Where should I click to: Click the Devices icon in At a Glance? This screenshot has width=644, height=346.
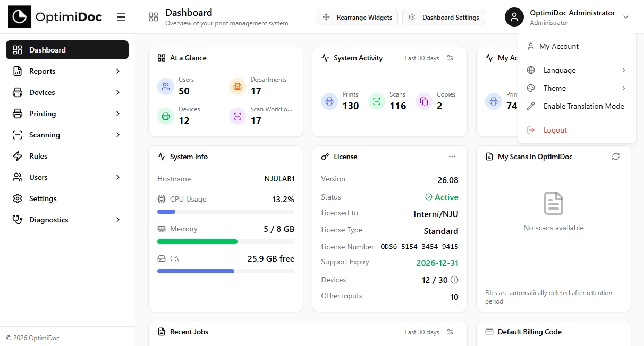(x=166, y=116)
